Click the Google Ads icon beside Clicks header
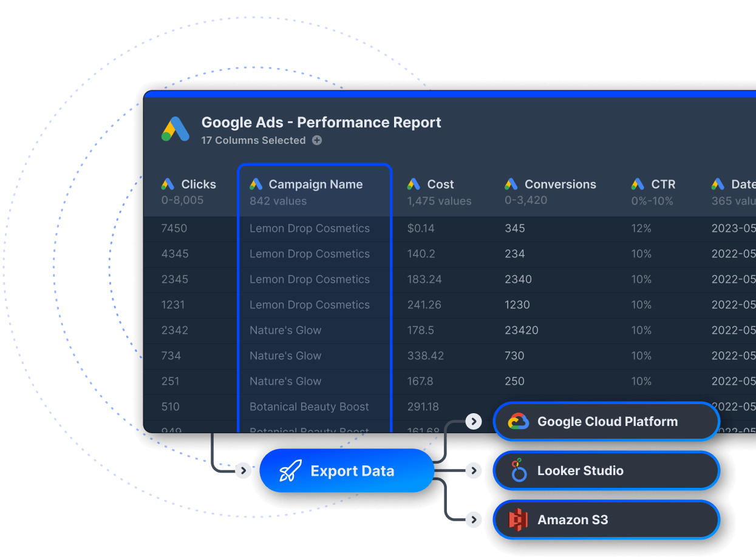This screenshot has width=756, height=557. pos(168,184)
